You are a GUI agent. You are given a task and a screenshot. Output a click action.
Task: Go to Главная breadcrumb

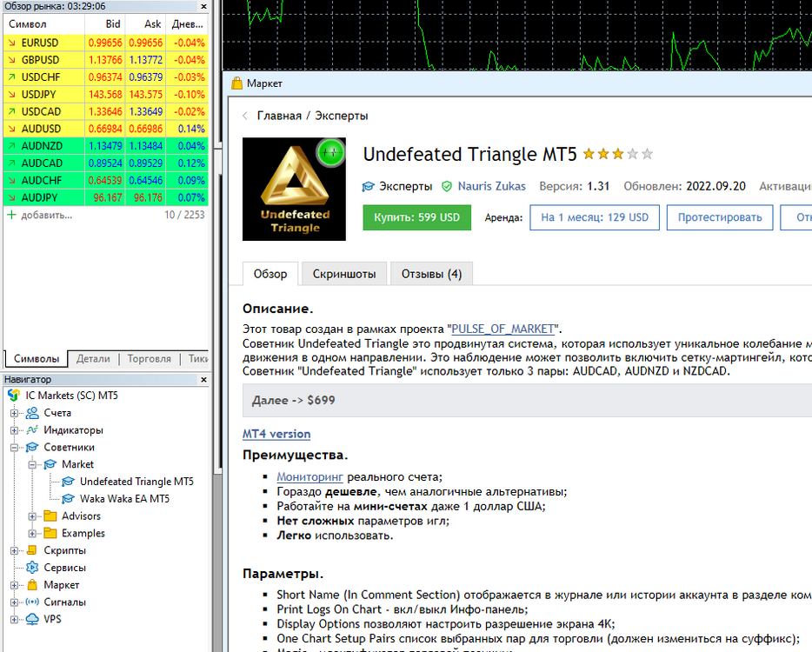click(279, 116)
